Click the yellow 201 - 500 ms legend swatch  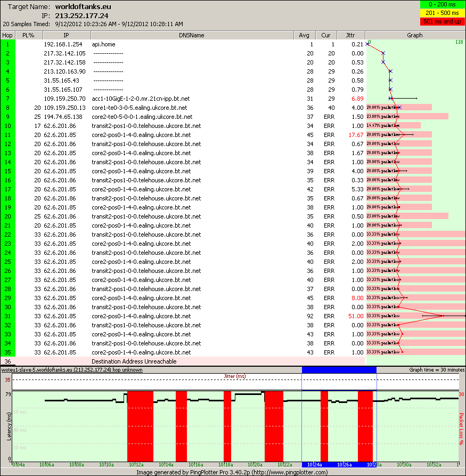pyautogui.click(x=443, y=13)
